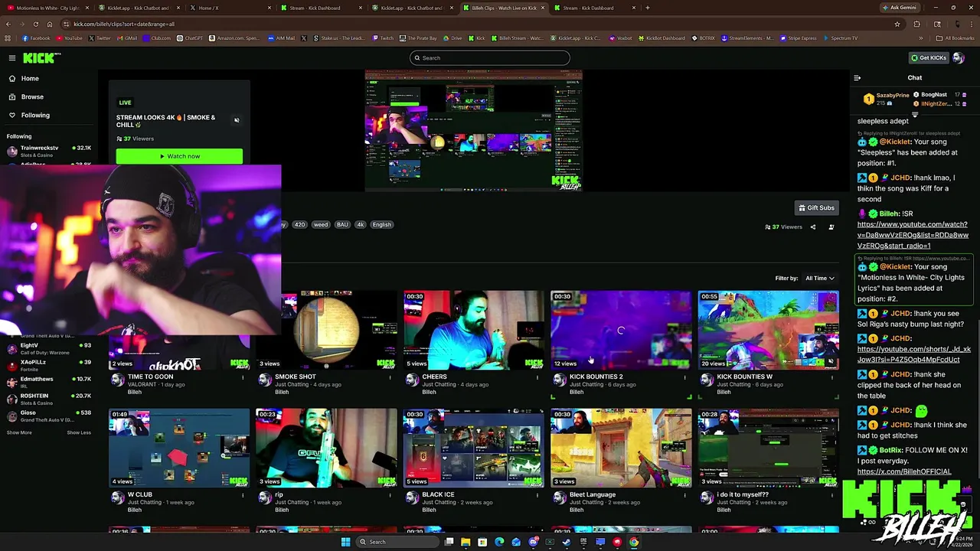Click channel avatar beside BLACK ICE clip
This screenshot has width=980, height=551.
(x=412, y=497)
